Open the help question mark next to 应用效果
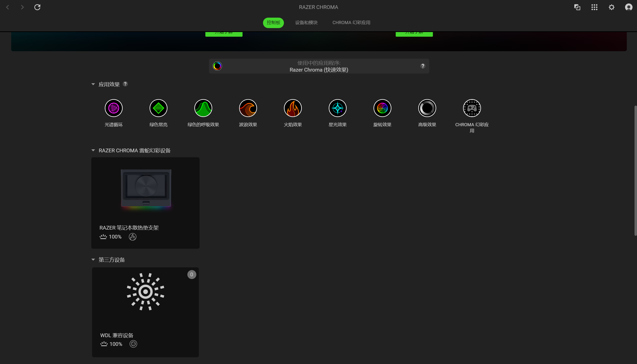The height and width of the screenshot is (364, 637). 125,84
